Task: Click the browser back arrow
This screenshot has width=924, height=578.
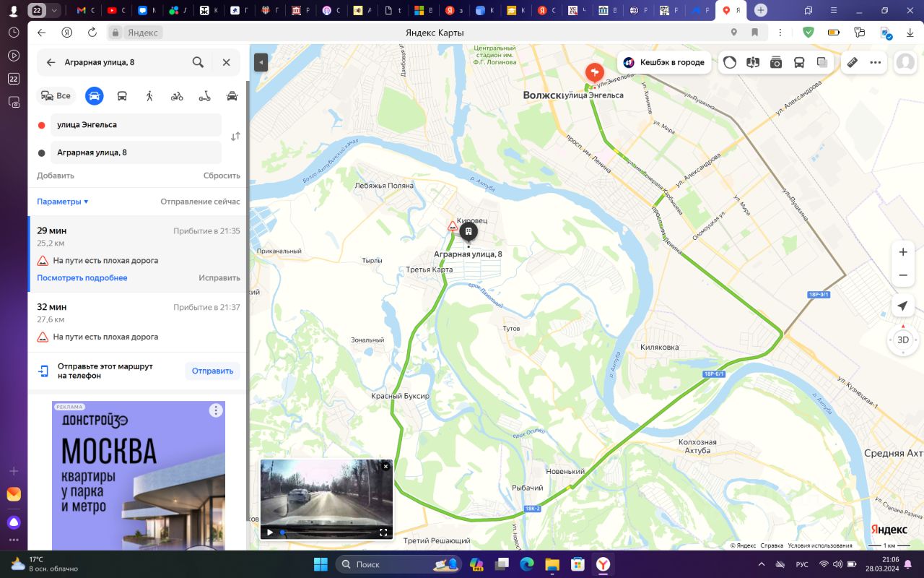Action: point(41,33)
